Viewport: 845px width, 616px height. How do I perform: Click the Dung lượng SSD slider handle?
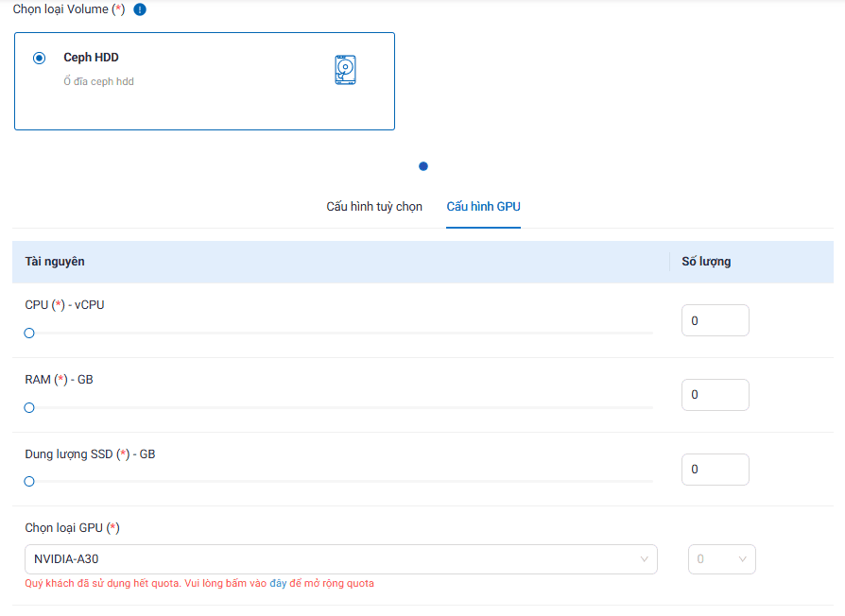[29, 482]
